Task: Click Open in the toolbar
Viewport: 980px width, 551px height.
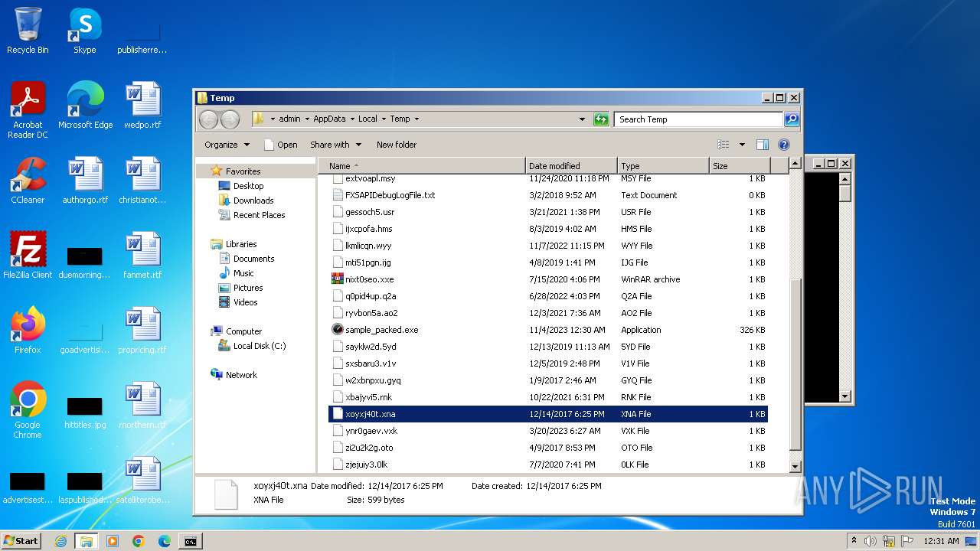Action: [x=280, y=145]
